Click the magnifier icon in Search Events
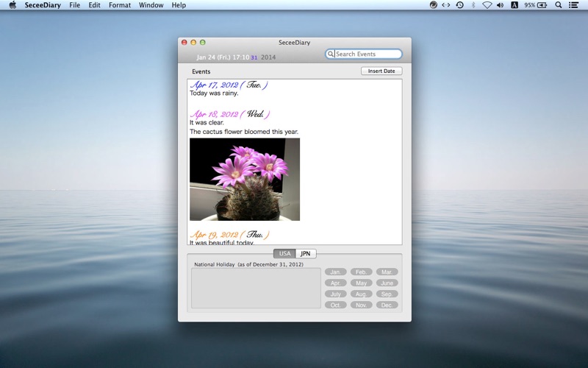588x368 pixels. coord(330,54)
